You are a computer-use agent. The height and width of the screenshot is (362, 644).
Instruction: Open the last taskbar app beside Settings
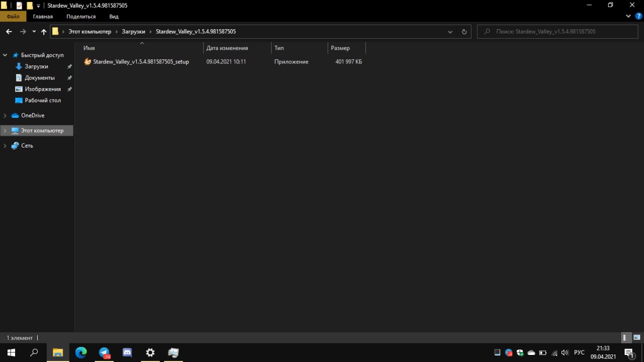pyautogui.click(x=174, y=352)
